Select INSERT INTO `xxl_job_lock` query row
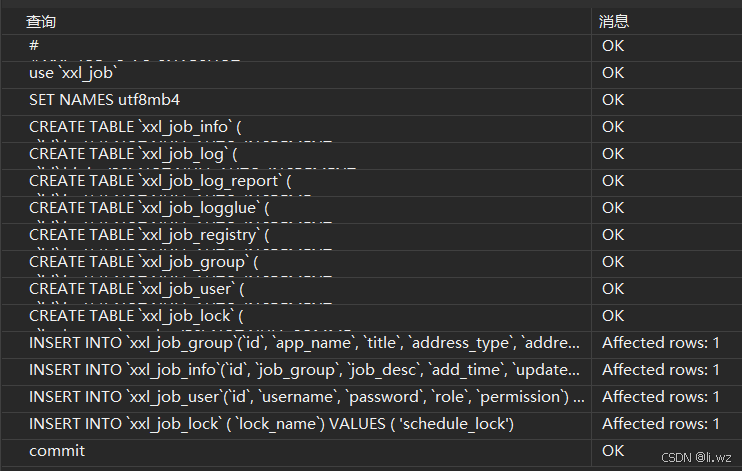The width and height of the screenshot is (742, 471). coord(271,424)
